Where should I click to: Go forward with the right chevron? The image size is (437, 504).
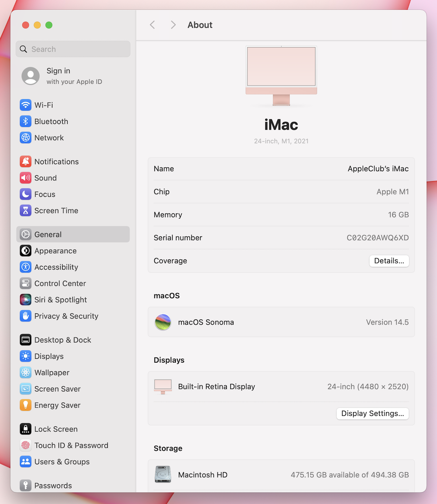pyautogui.click(x=173, y=25)
